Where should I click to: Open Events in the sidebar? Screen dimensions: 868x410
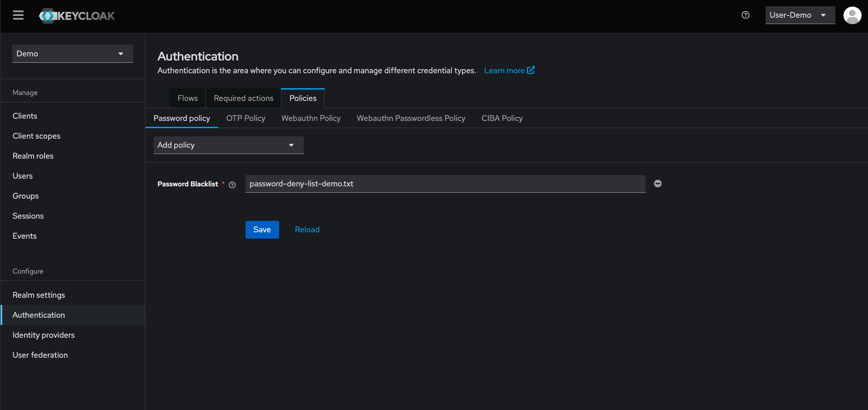[x=73, y=236]
